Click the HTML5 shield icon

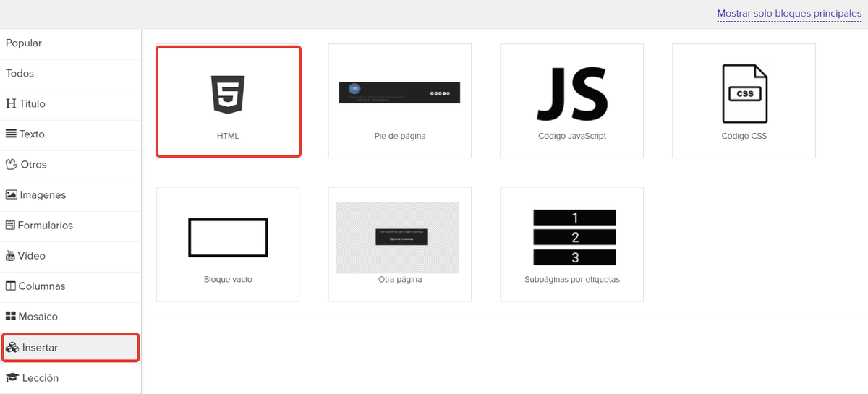click(228, 95)
